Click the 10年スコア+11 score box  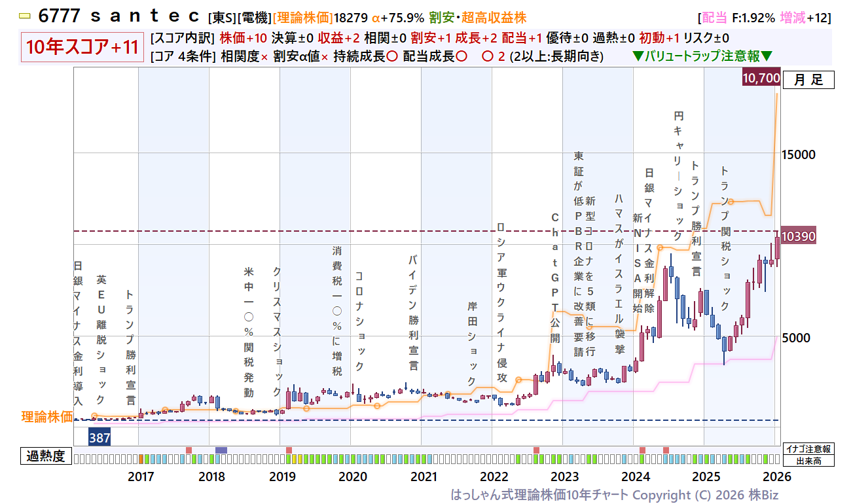(x=82, y=47)
